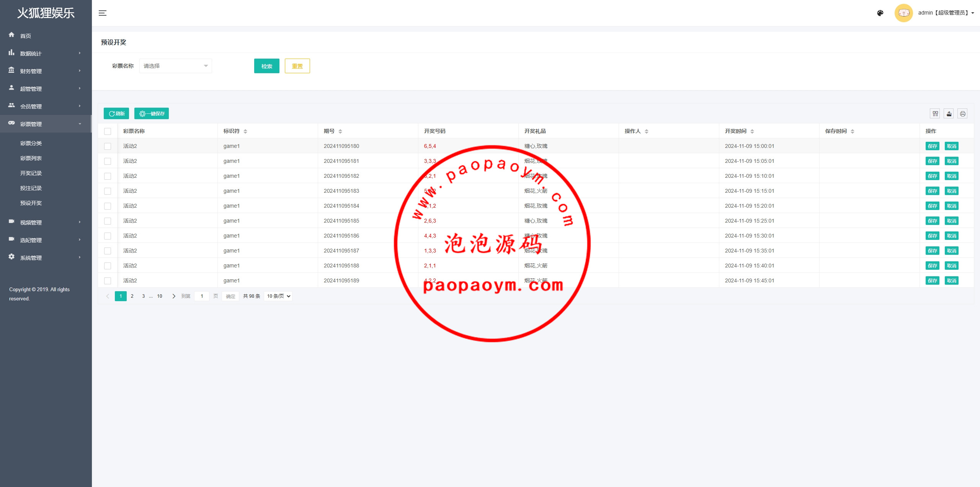
Task: Check the row for 期号 202411095189
Action: 108,281
